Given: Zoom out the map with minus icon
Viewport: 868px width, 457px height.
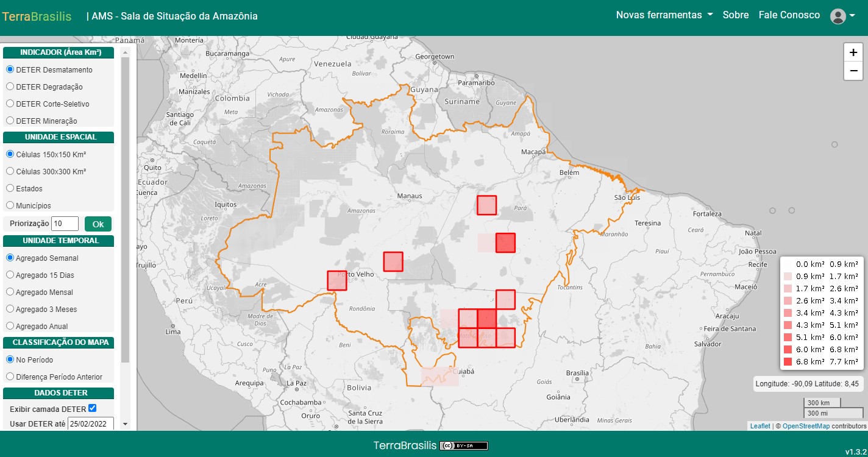Looking at the screenshot, I should (853, 71).
